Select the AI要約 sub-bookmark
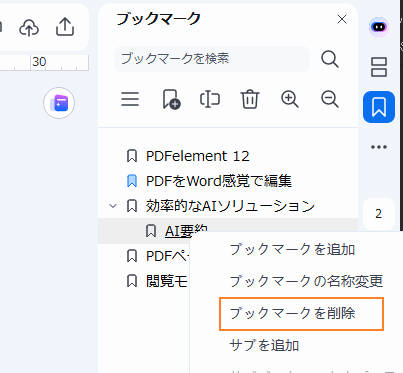This screenshot has width=403, height=373. pos(186,231)
